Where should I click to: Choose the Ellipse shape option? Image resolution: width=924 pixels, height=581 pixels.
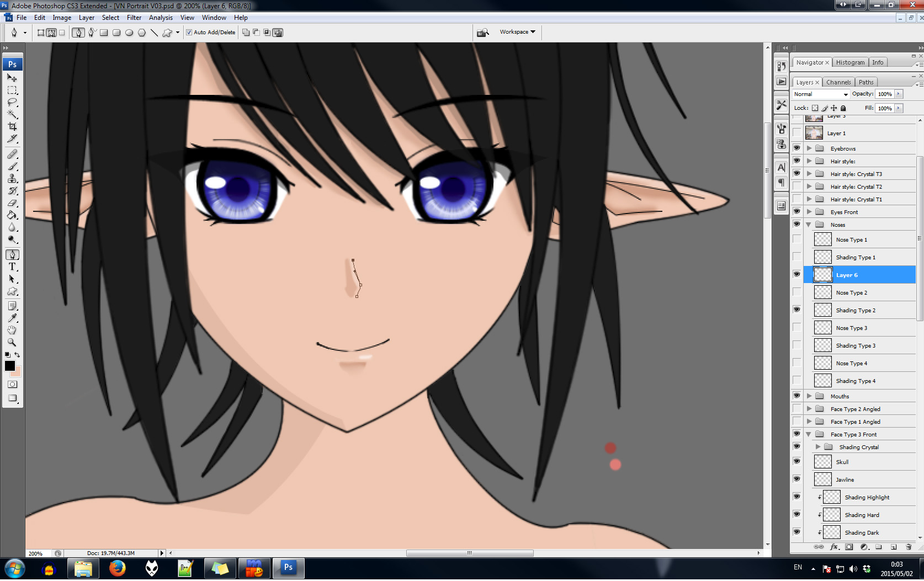129,33
